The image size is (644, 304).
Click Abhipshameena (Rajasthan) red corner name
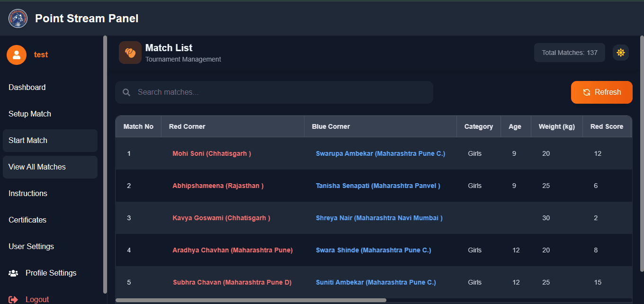pyautogui.click(x=218, y=186)
